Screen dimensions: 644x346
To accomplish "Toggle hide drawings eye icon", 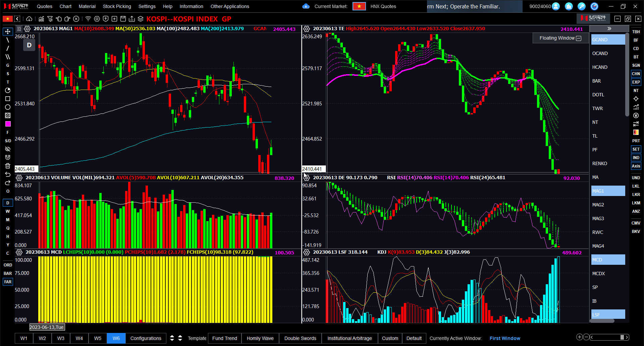I will 8,149.
